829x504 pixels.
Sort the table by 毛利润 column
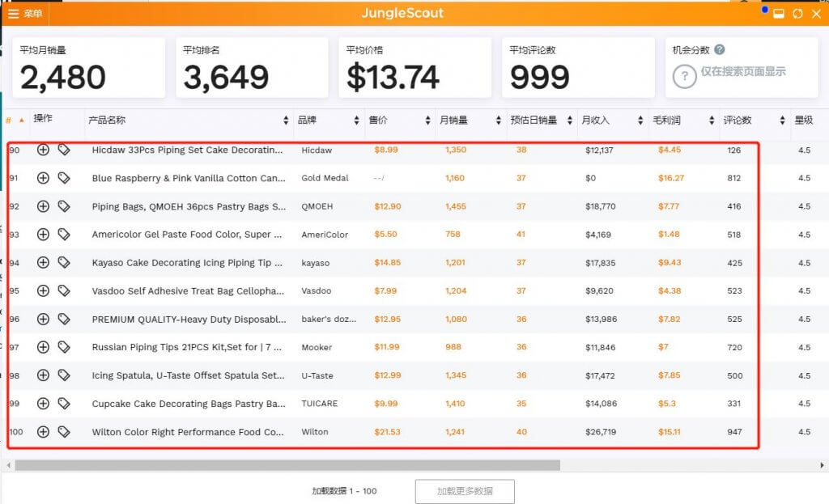tap(712, 121)
